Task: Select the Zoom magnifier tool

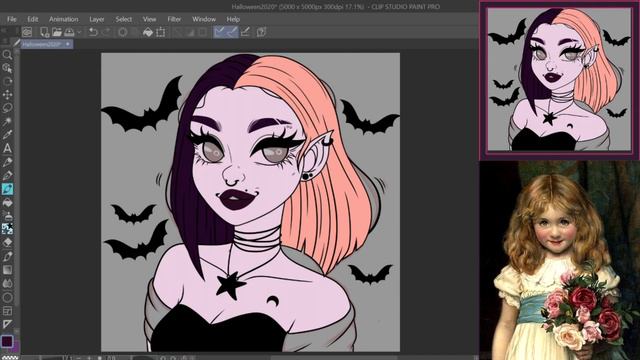Action: pyautogui.click(x=7, y=55)
